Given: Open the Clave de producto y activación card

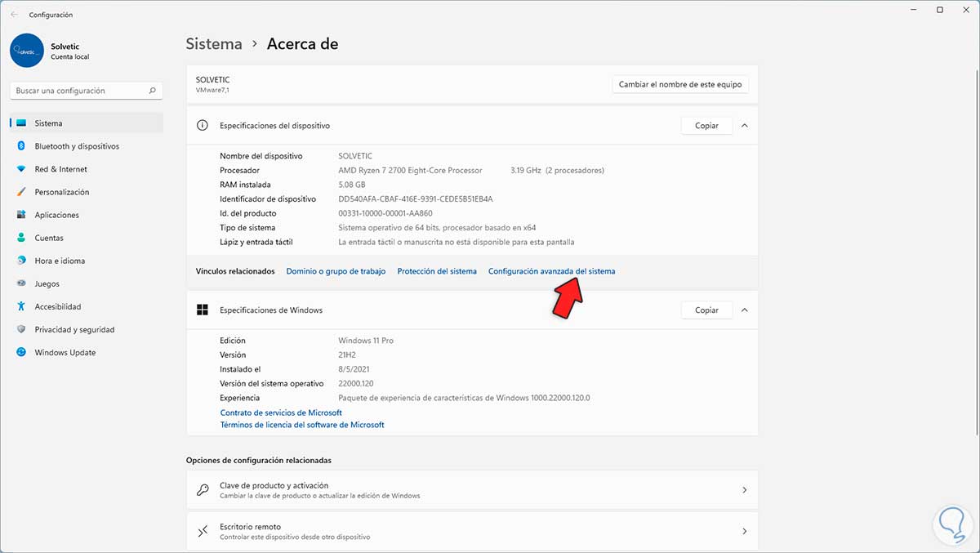Looking at the screenshot, I should [x=472, y=490].
